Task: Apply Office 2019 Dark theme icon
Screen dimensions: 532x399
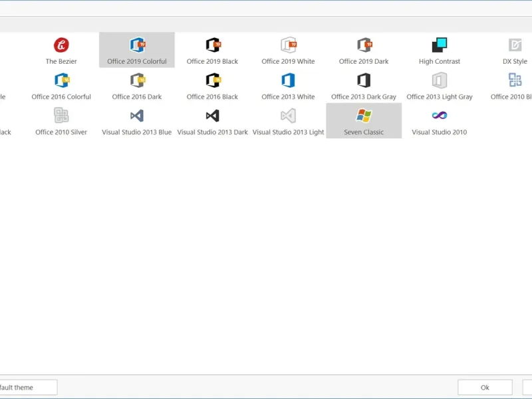Action: point(364,45)
